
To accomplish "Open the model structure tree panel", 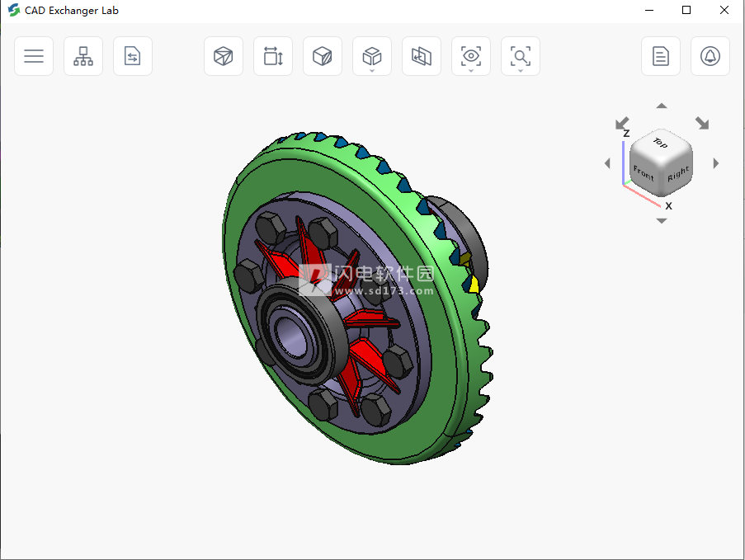I will tap(83, 56).
